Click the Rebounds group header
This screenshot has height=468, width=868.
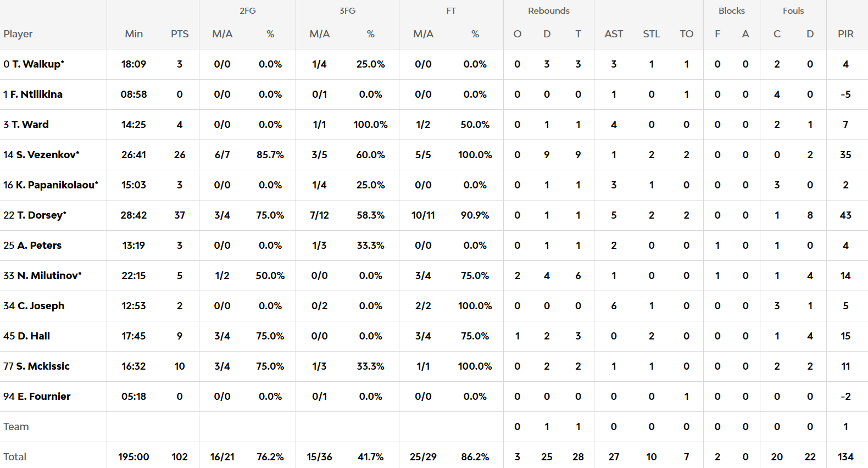click(x=548, y=11)
